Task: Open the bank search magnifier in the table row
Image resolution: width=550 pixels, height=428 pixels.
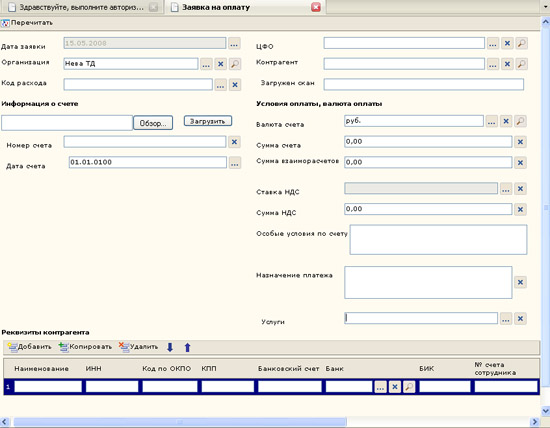Action: coord(409,387)
